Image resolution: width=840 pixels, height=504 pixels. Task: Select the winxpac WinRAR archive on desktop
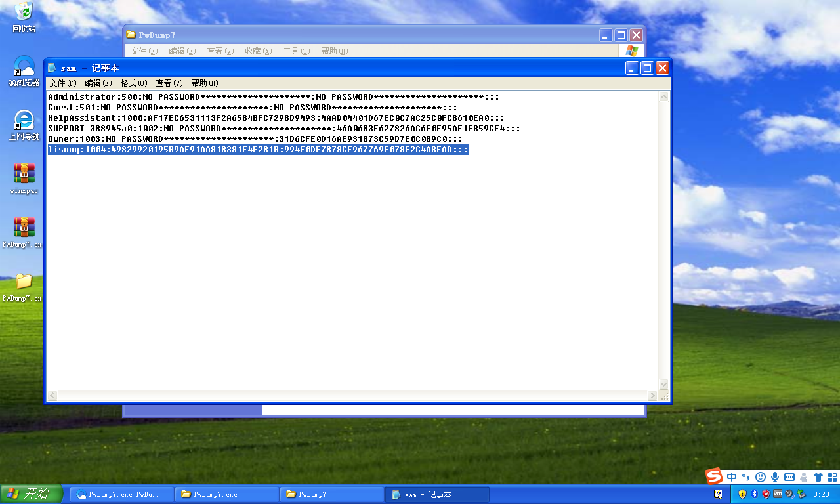24,178
